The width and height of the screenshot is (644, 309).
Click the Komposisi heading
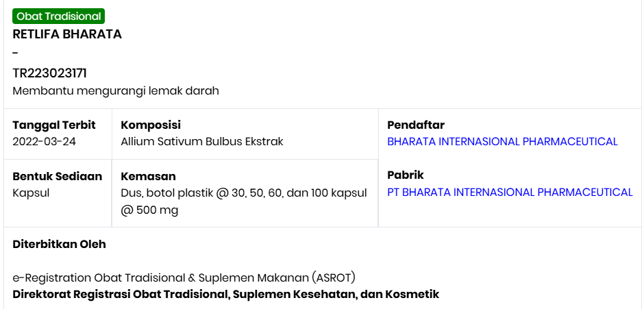[x=151, y=125]
